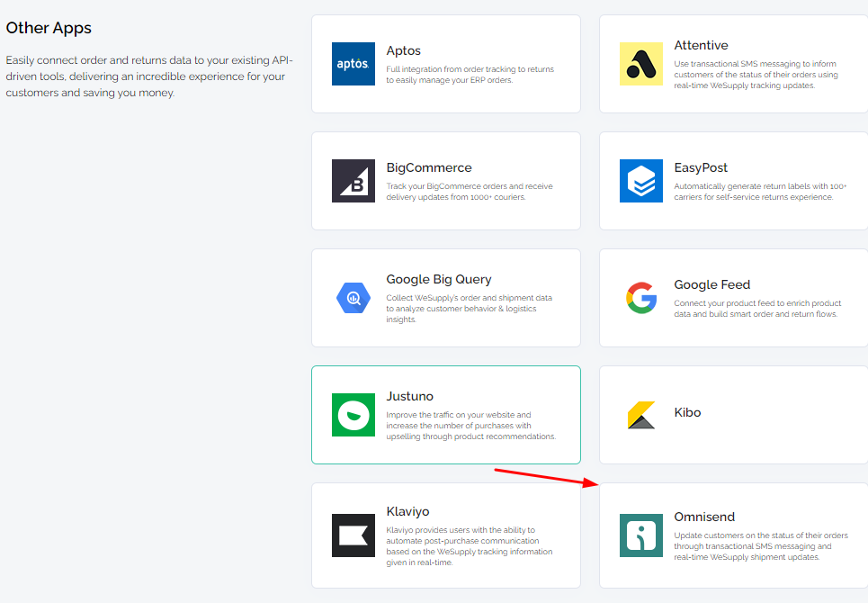Click the Google Feed G logo
The image size is (868, 603).
pyautogui.click(x=641, y=298)
